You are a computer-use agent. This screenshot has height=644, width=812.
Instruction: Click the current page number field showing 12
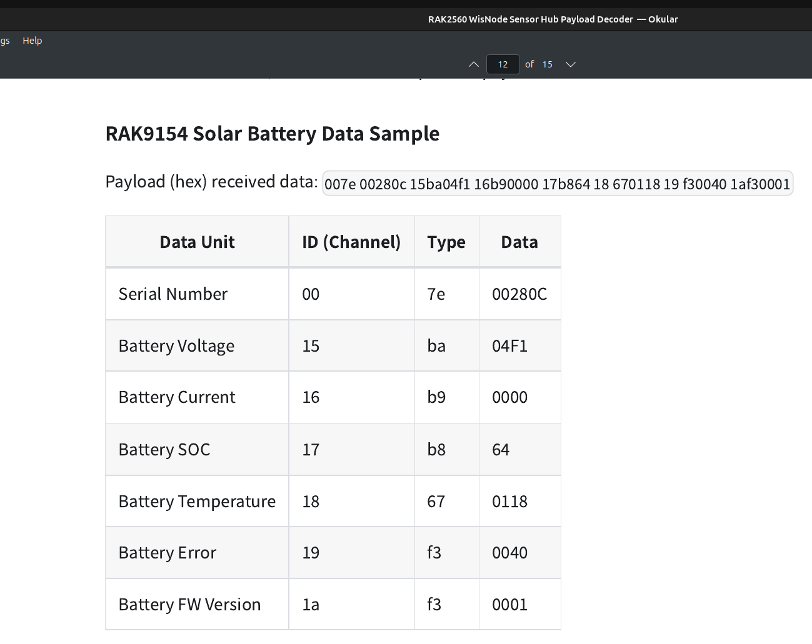click(x=503, y=64)
